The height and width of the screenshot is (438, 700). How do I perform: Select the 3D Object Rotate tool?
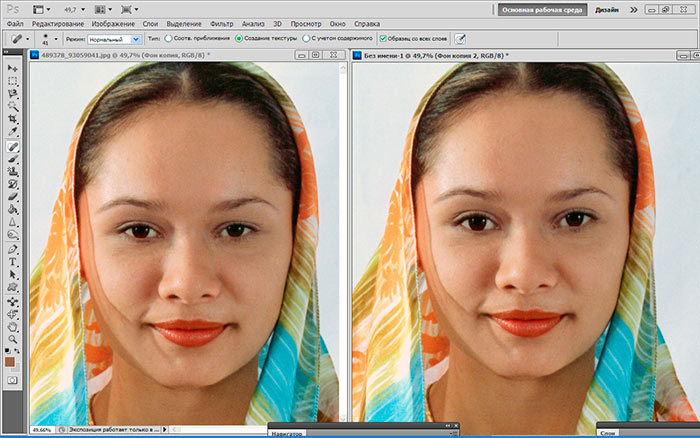(x=12, y=302)
